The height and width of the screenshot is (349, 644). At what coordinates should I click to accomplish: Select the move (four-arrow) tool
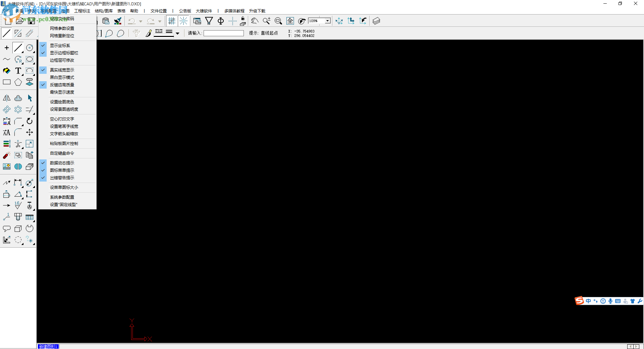[x=30, y=132]
